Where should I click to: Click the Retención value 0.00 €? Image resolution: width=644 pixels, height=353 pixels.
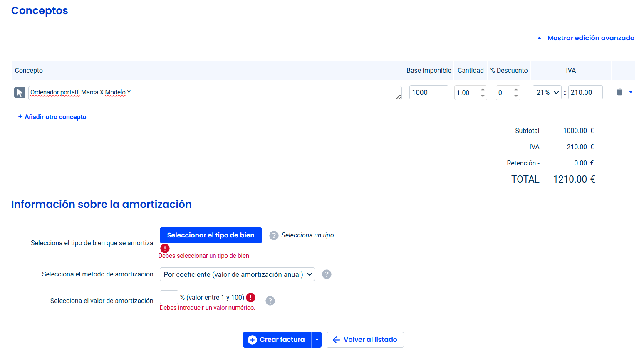pyautogui.click(x=584, y=163)
